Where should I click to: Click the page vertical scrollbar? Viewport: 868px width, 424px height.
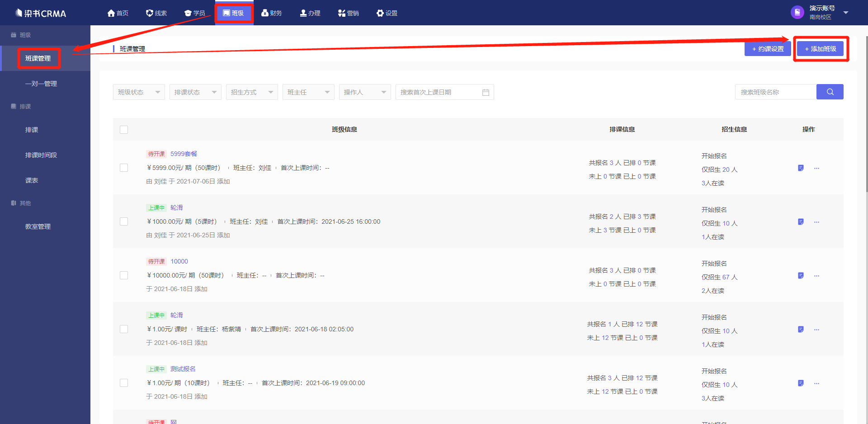pos(866,113)
